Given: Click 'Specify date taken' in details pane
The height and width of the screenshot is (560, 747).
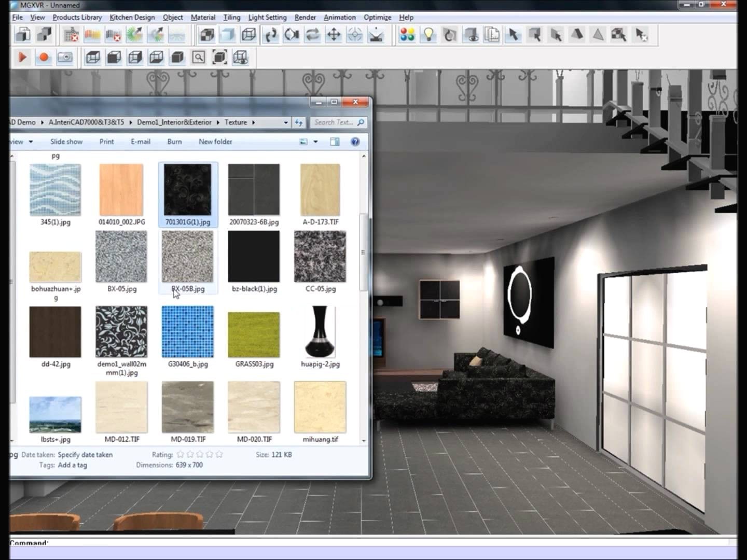Looking at the screenshot, I should tap(85, 455).
